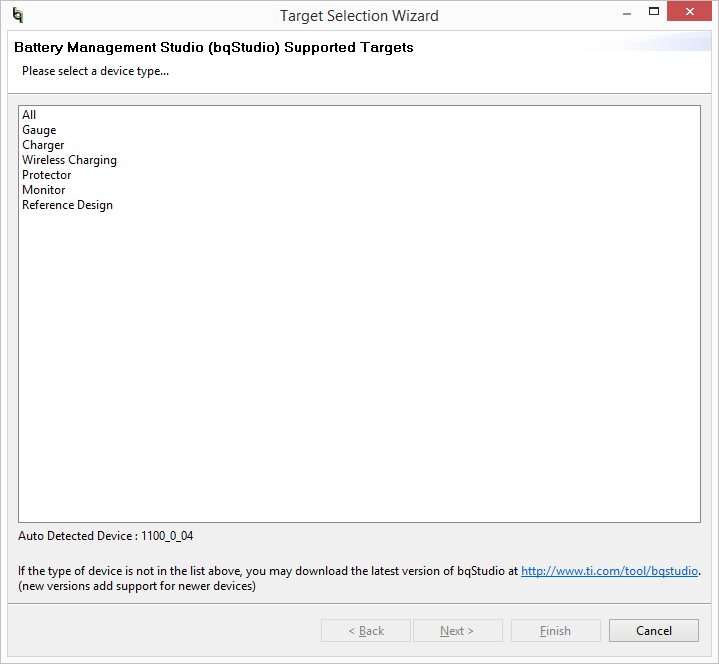The width and height of the screenshot is (719, 664).
Task: Click the bqStudio icon in title bar
Action: point(17,15)
